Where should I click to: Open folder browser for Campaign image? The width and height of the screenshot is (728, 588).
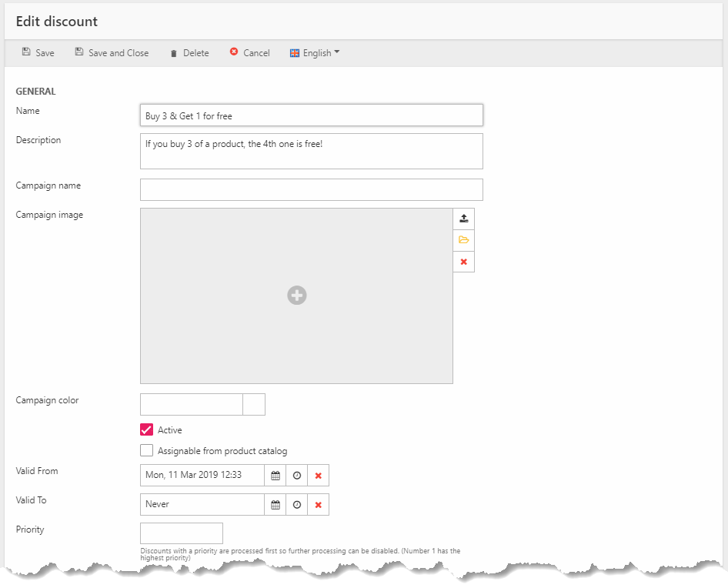coord(463,240)
